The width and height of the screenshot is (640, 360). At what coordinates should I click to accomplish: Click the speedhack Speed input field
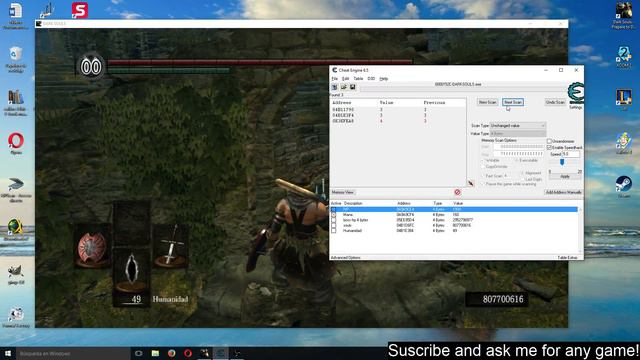pos(571,154)
